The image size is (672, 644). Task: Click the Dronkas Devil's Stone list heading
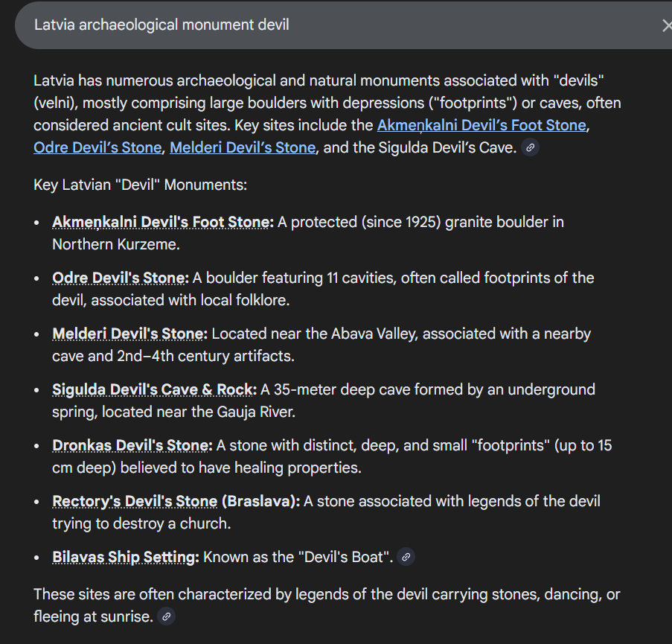132,445
